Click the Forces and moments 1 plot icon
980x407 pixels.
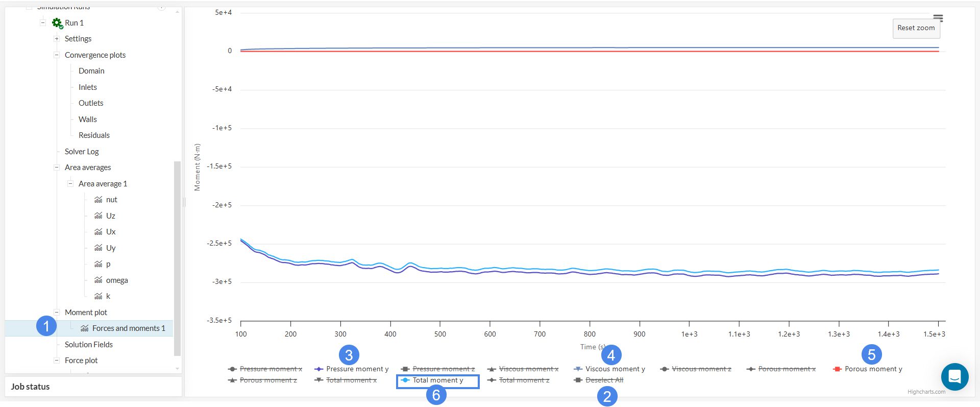85,328
